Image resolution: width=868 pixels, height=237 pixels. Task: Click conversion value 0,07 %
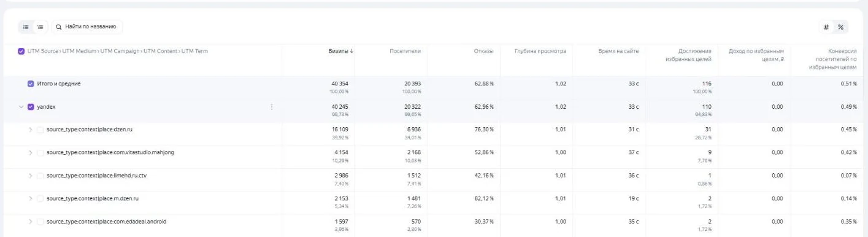click(848, 176)
